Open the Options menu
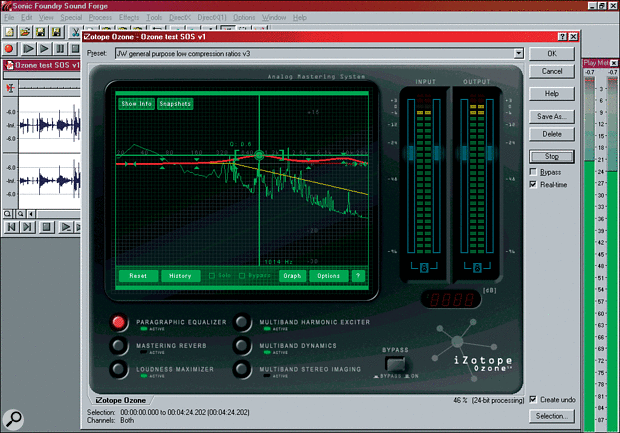Screen dimensions: 620x433 point(244,17)
